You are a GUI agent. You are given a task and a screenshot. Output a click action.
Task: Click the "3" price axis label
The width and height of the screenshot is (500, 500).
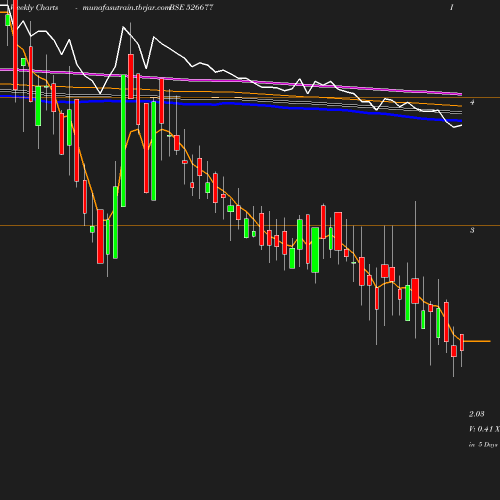472,230
